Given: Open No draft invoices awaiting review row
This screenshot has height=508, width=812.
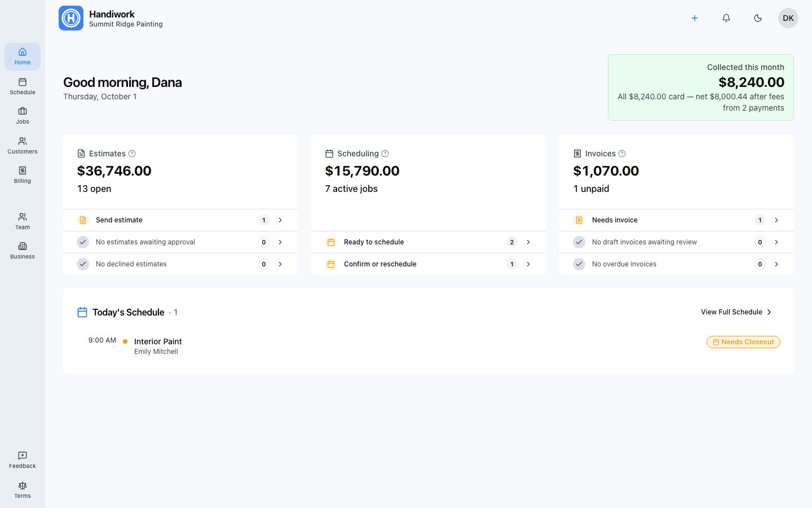Looking at the screenshot, I should pyautogui.click(x=677, y=242).
